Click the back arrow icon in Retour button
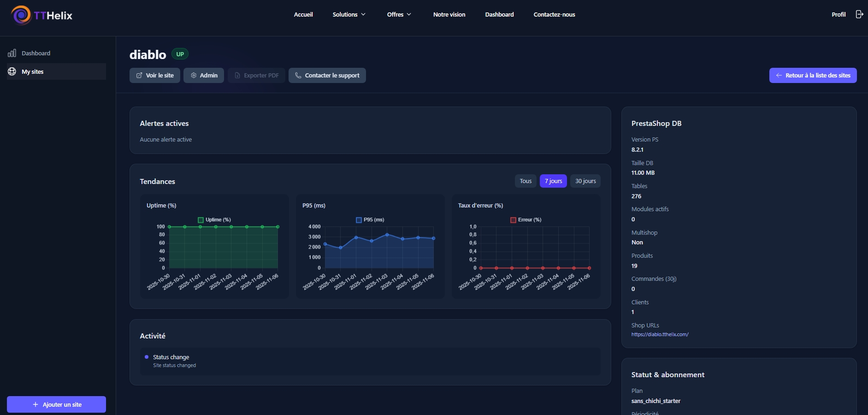868x415 pixels. (x=779, y=75)
